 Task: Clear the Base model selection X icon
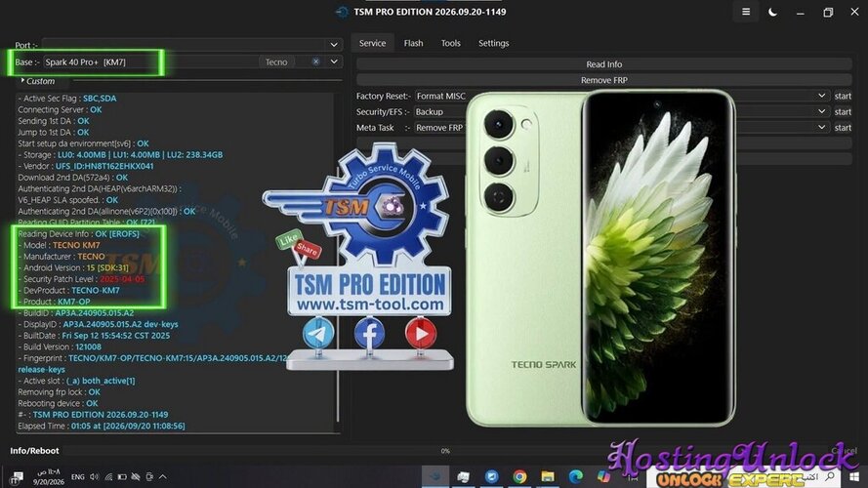pos(315,61)
